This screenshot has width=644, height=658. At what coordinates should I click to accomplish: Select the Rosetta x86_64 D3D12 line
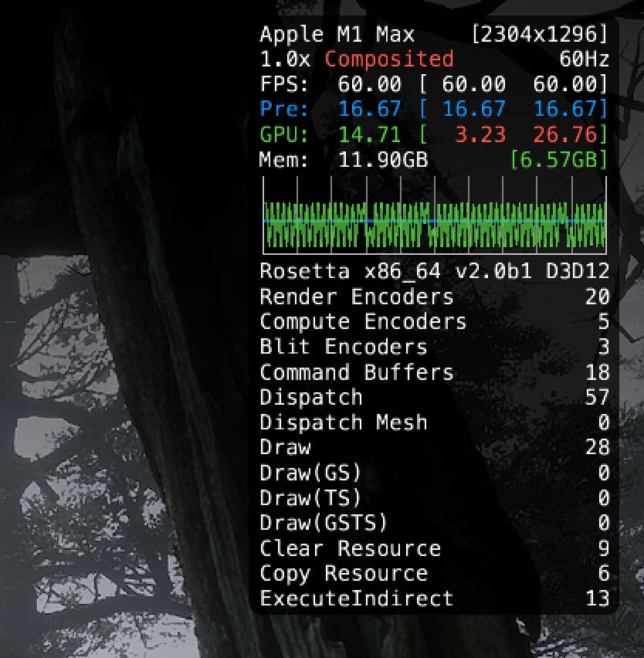tap(434, 272)
